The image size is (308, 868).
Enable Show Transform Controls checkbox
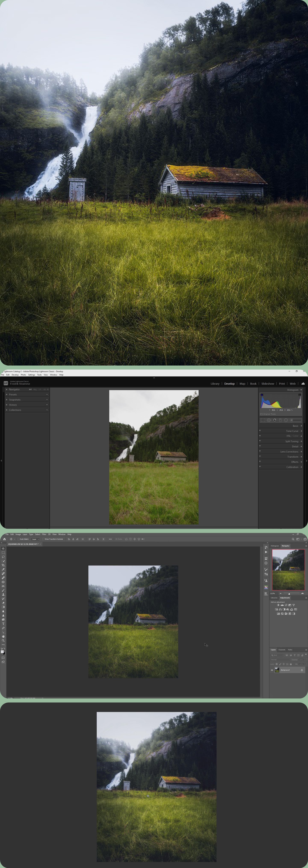[x=43, y=539]
